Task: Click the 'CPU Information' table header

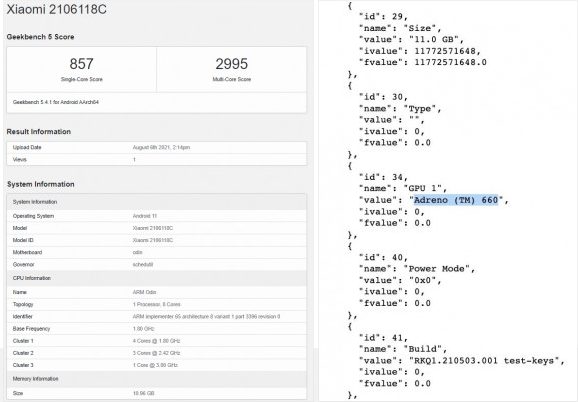Action: (32, 278)
